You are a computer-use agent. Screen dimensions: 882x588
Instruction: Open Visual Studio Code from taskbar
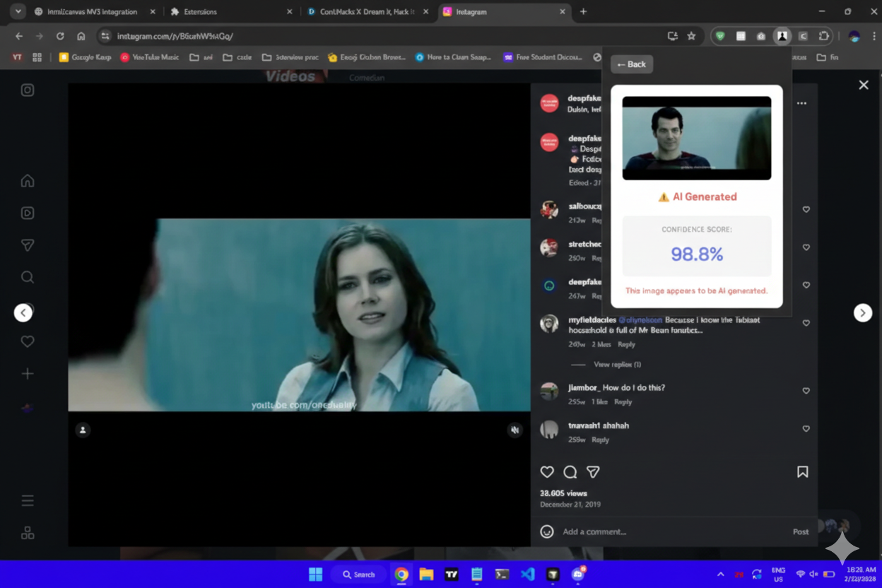tap(528, 574)
